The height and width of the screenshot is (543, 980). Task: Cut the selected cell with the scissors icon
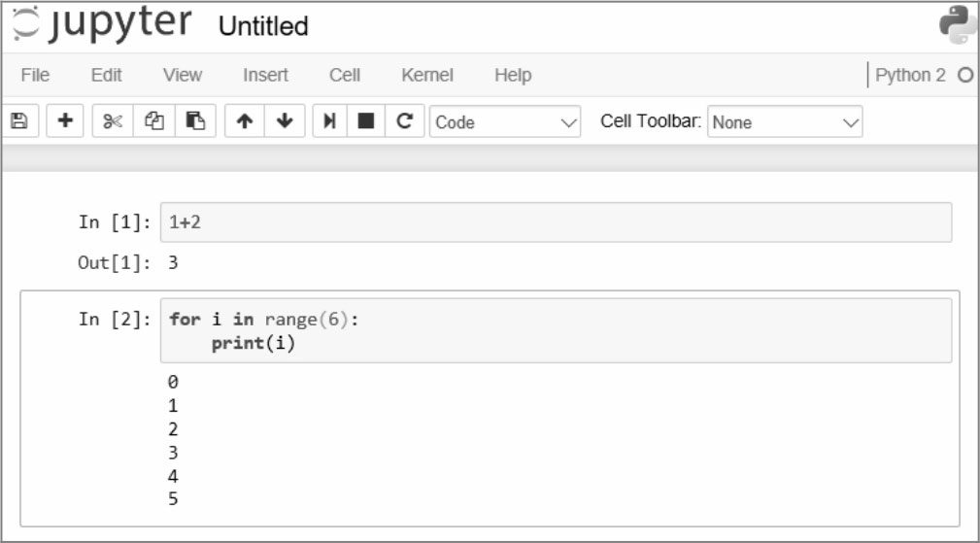click(x=113, y=120)
